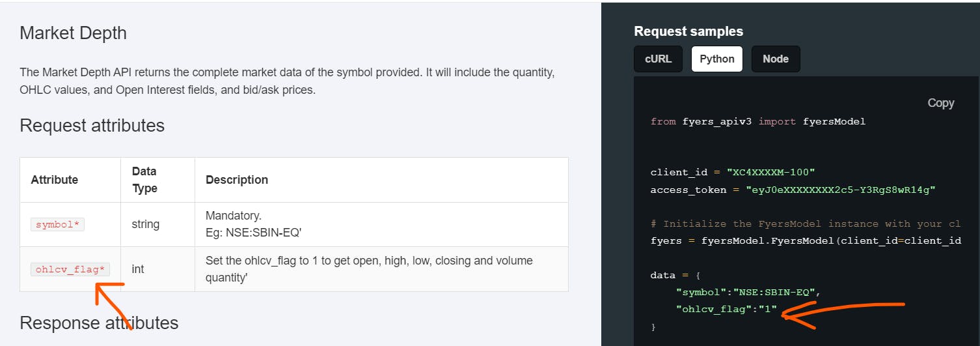This screenshot has width=980, height=346.
Task: Click the Market Depth heading
Action: coord(73,33)
